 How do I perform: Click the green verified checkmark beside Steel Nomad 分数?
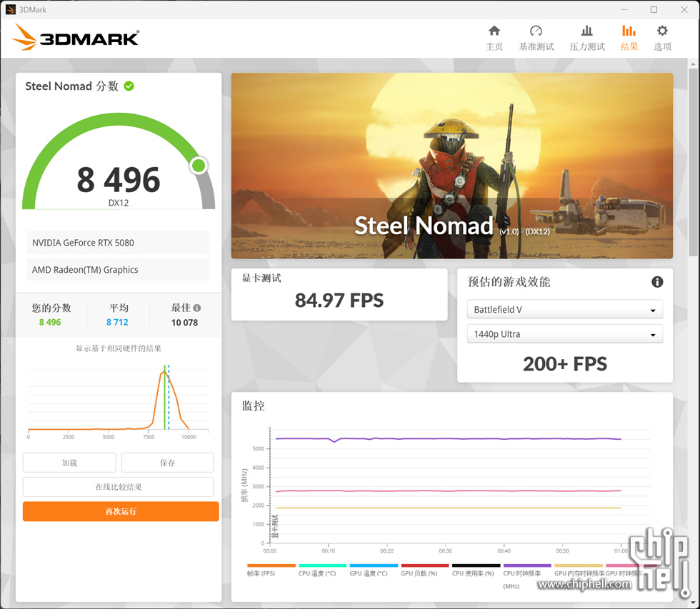129,86
